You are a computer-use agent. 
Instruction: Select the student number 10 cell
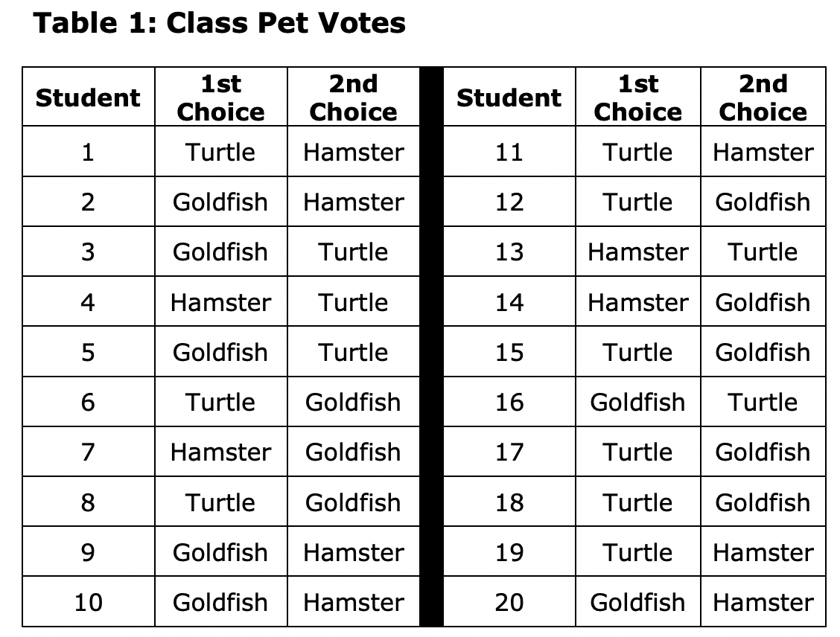tap(88, 602)
